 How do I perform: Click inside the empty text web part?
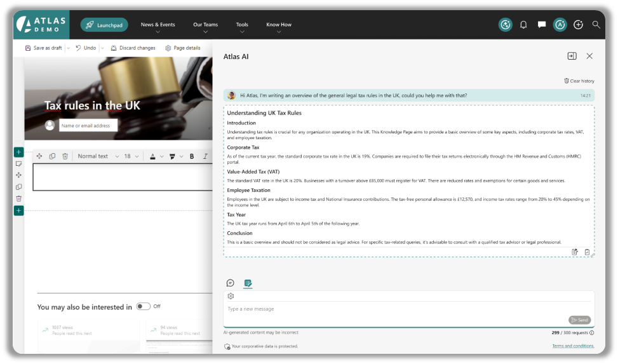(x=123, y=177)
